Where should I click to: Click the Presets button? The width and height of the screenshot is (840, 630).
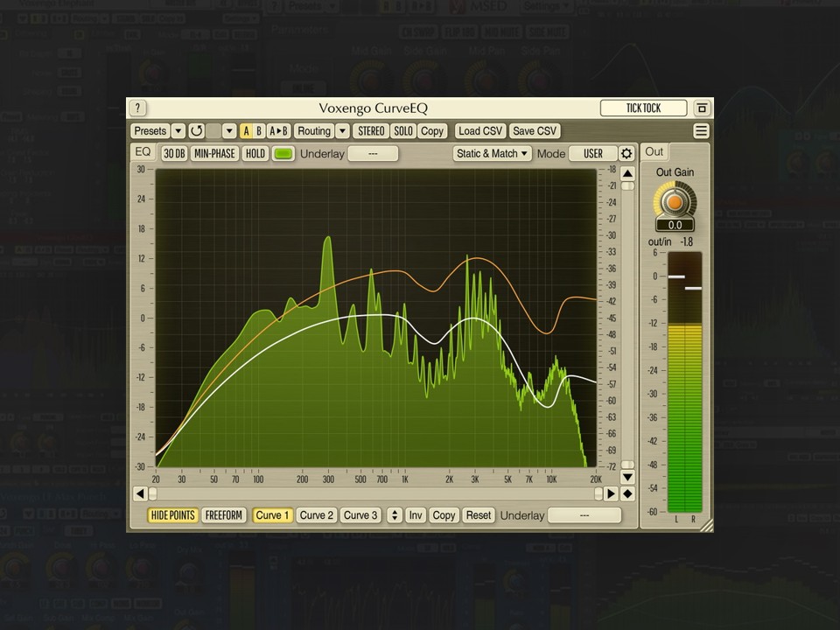[150, 131]
